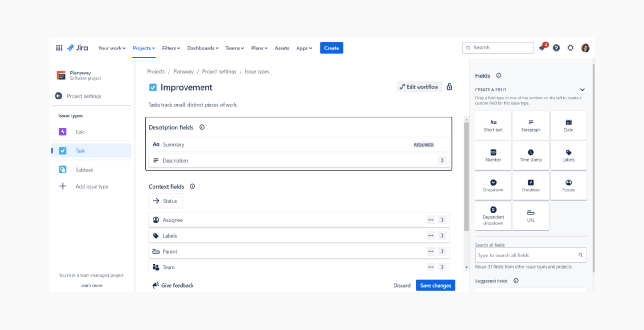Click the Edit workflow button
This screenshot has width=644, height=330.
(419, 87)
